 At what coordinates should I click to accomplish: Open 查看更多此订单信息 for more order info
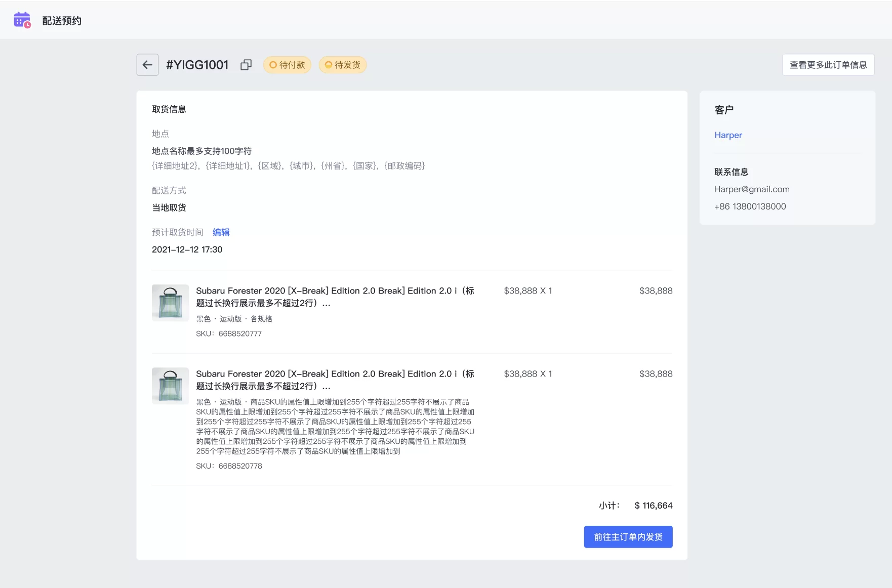tap(828, 65)
